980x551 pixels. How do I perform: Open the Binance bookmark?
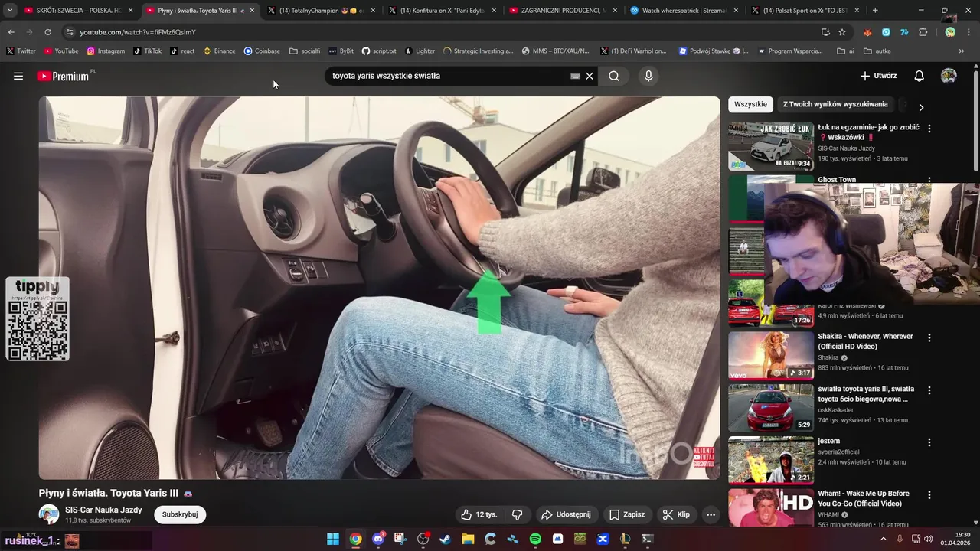click(219, 51)
